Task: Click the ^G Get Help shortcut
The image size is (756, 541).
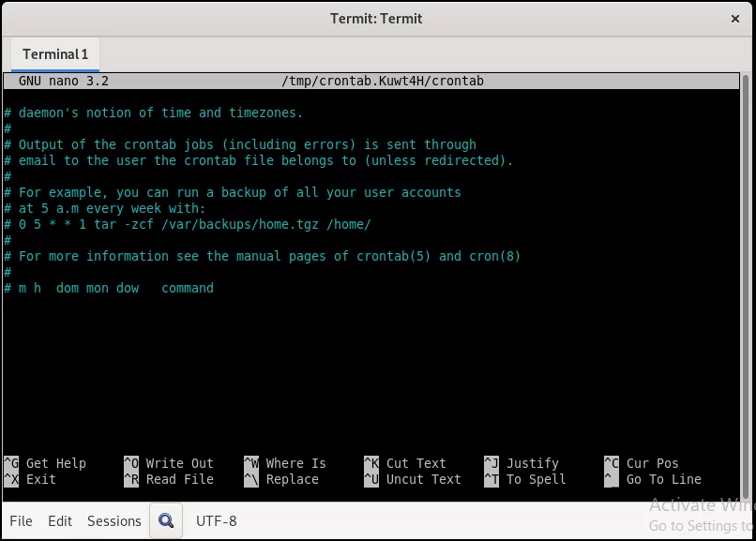Action: point(45,463)
